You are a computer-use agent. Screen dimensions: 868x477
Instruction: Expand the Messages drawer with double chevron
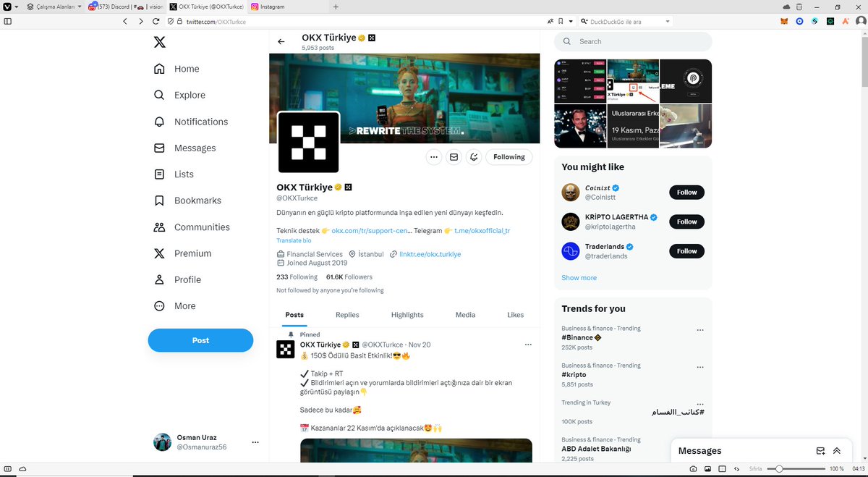(x=837, y=450)
